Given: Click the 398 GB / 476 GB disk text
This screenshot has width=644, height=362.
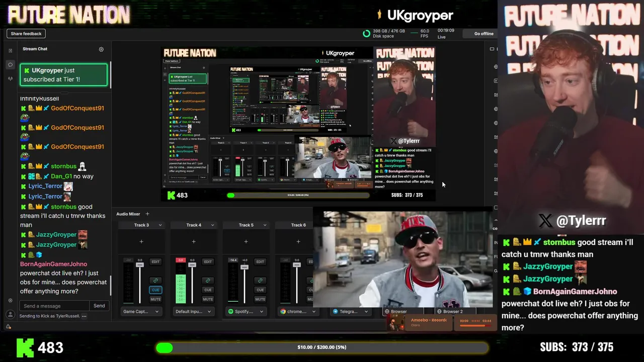Looking at the screenshot, I should pyautogui.click(x=389, y=31).
